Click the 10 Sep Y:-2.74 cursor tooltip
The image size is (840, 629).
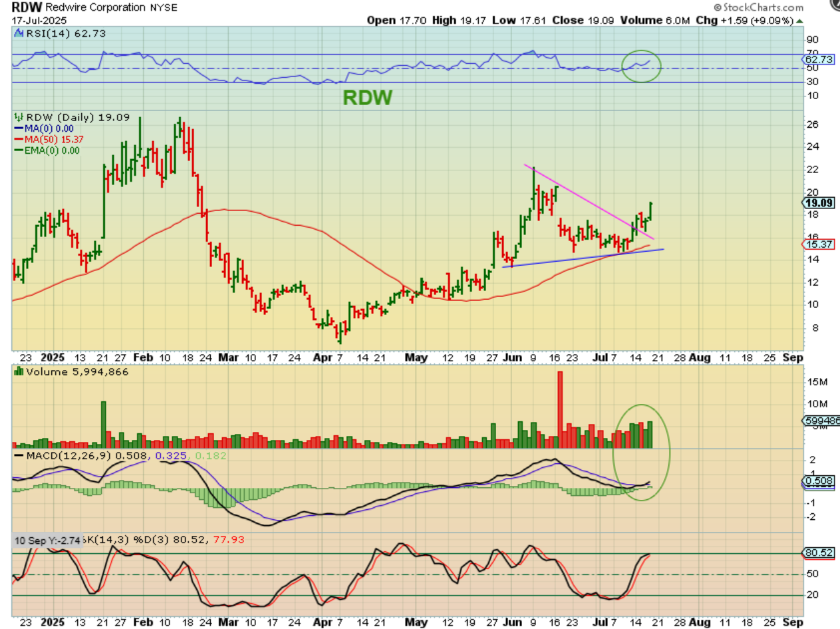click(47, 542)
